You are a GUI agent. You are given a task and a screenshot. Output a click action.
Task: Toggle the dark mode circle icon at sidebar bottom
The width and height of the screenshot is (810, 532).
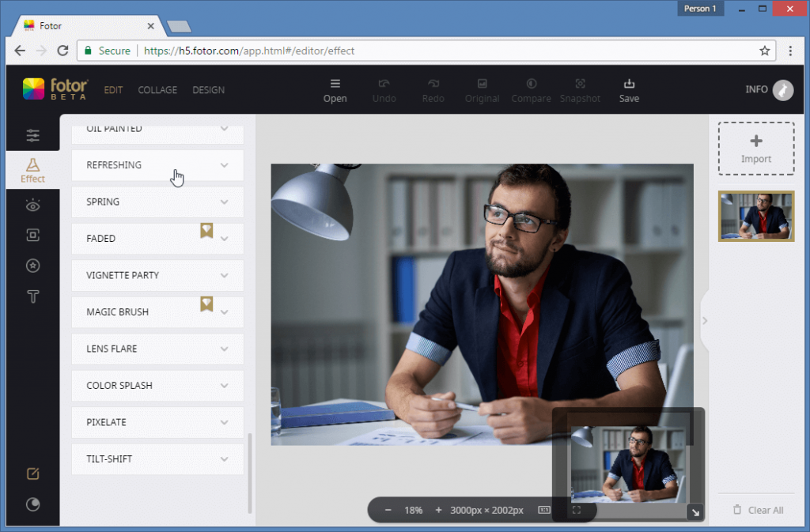click(32, 504)
